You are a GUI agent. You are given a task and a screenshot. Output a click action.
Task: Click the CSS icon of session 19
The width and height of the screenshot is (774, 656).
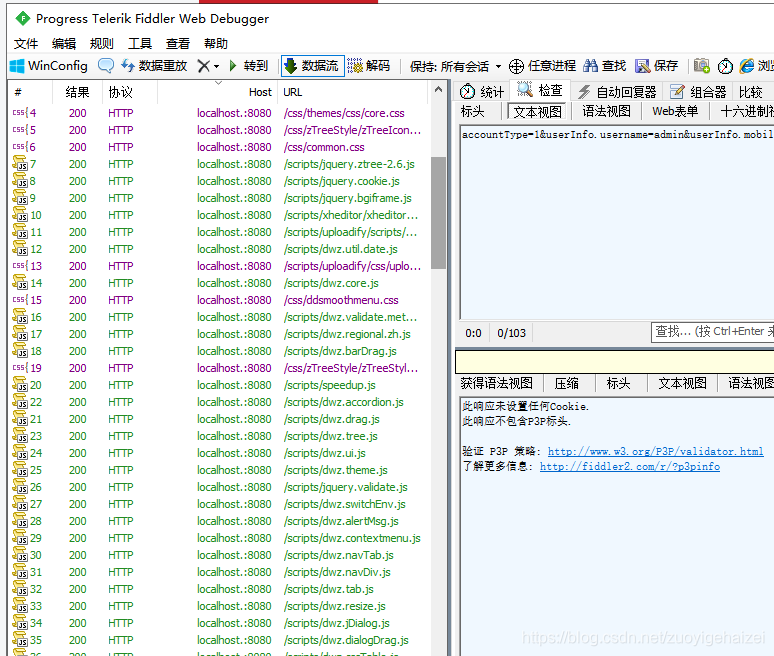(20, 368)
